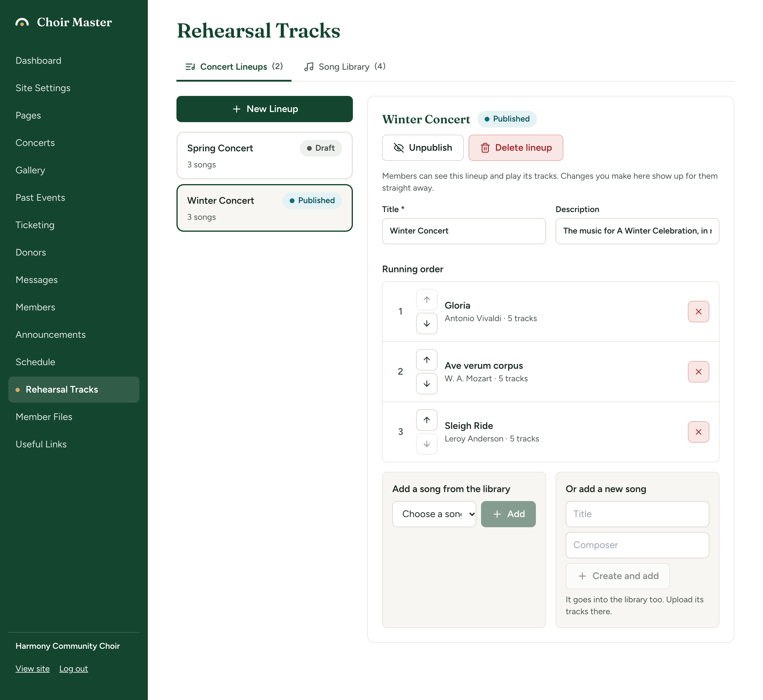Move Gloria down in running order
Viewport: 763px width, 700px height.
tap(427, 323)
